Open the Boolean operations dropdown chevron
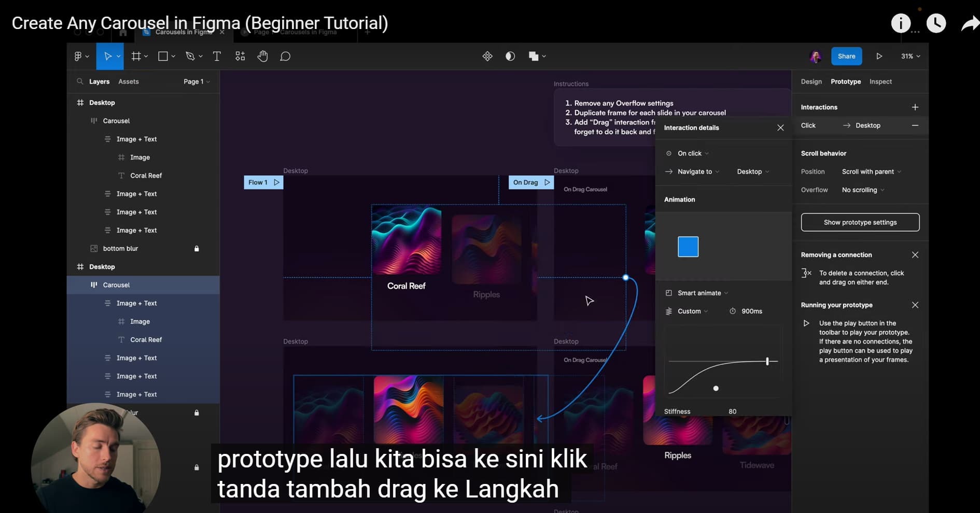Screen dimensions: 980x513 (544, 56)
